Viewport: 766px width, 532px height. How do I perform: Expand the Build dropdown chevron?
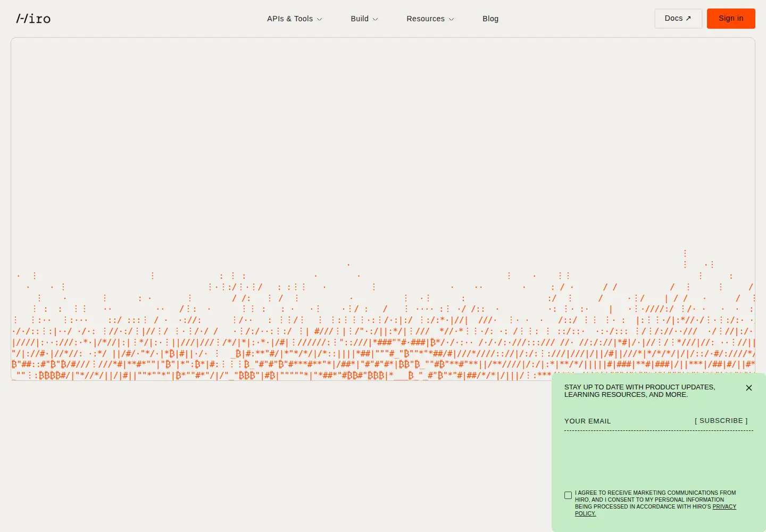click(x=375, y=19)
